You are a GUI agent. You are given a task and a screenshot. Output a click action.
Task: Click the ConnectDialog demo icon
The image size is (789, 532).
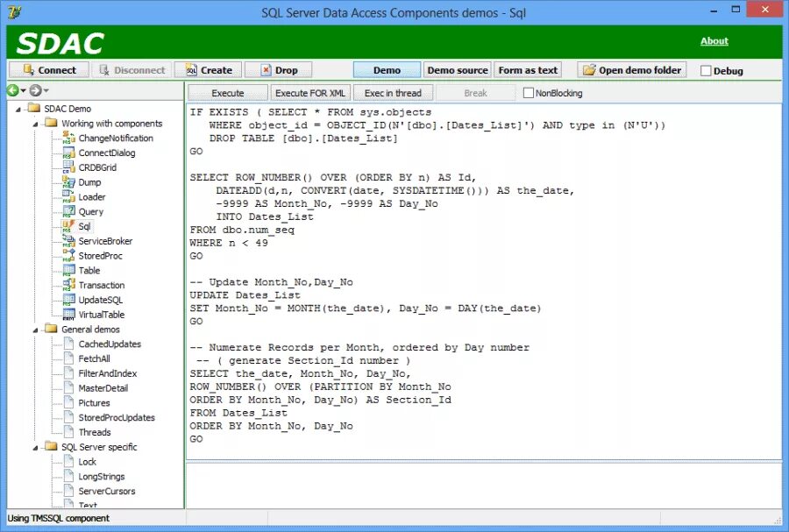tap(69, 153)
